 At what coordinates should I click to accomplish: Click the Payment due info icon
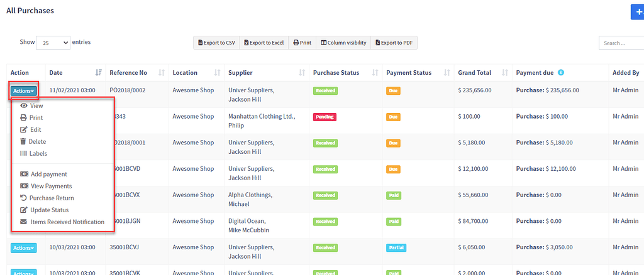[561, 73]
